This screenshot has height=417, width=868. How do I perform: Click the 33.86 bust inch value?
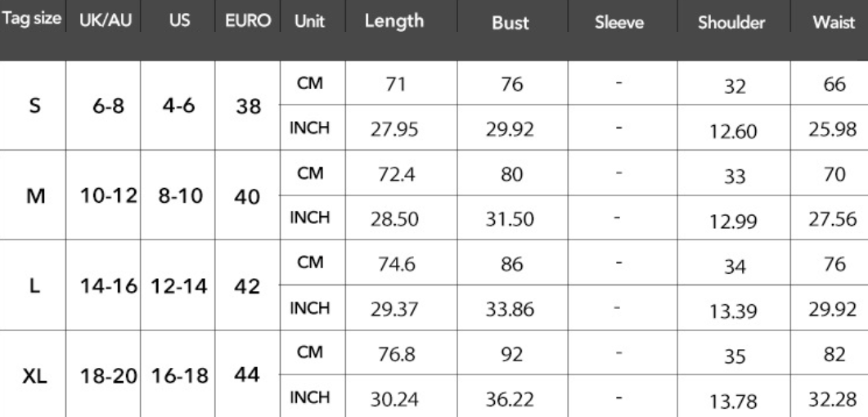tap(510, 308)
